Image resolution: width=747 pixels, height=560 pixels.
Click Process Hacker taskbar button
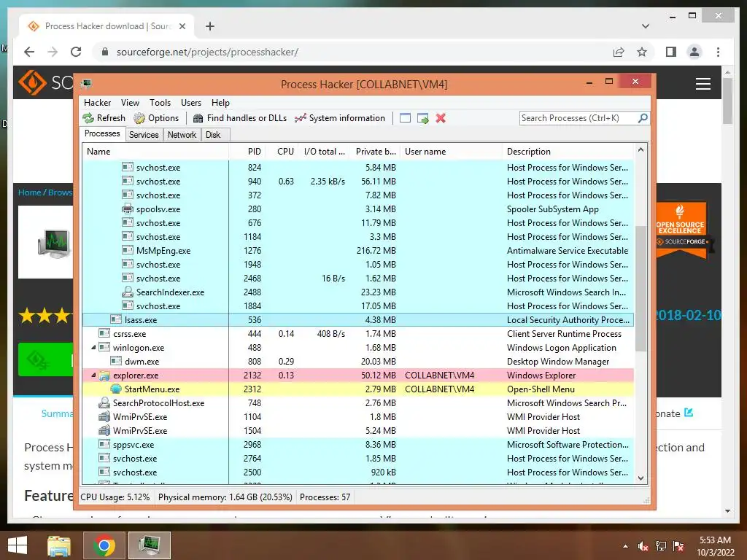[x=150, y=545]
